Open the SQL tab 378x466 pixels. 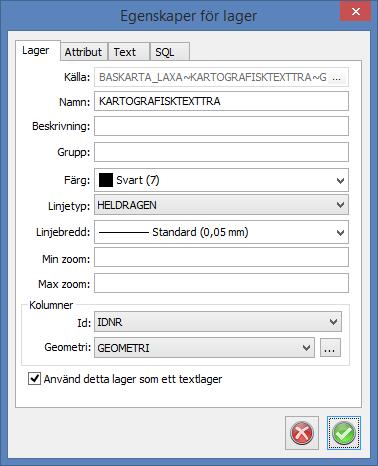click(170, 52)
